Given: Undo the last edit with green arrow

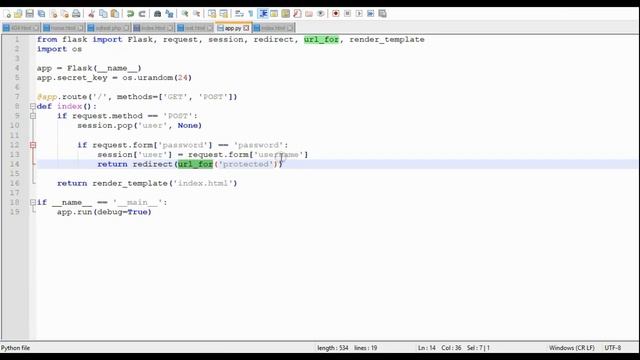Looking at the screenshot, I should coord(130,14).
